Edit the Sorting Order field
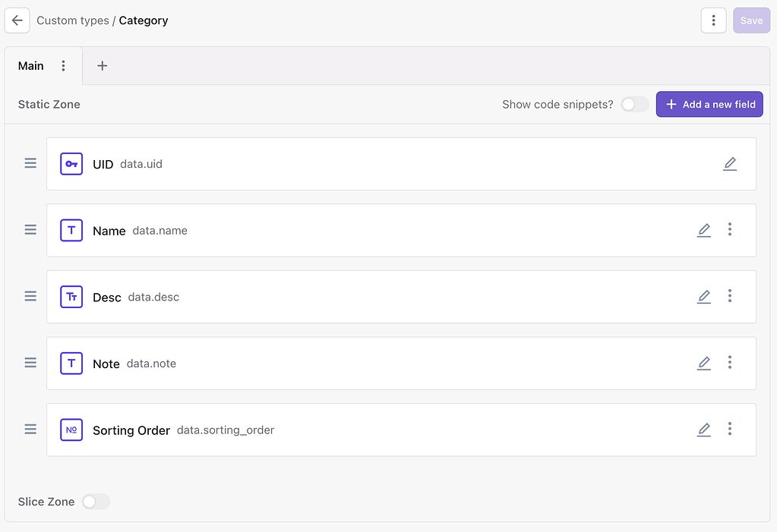777x532 pixels. 704,430
